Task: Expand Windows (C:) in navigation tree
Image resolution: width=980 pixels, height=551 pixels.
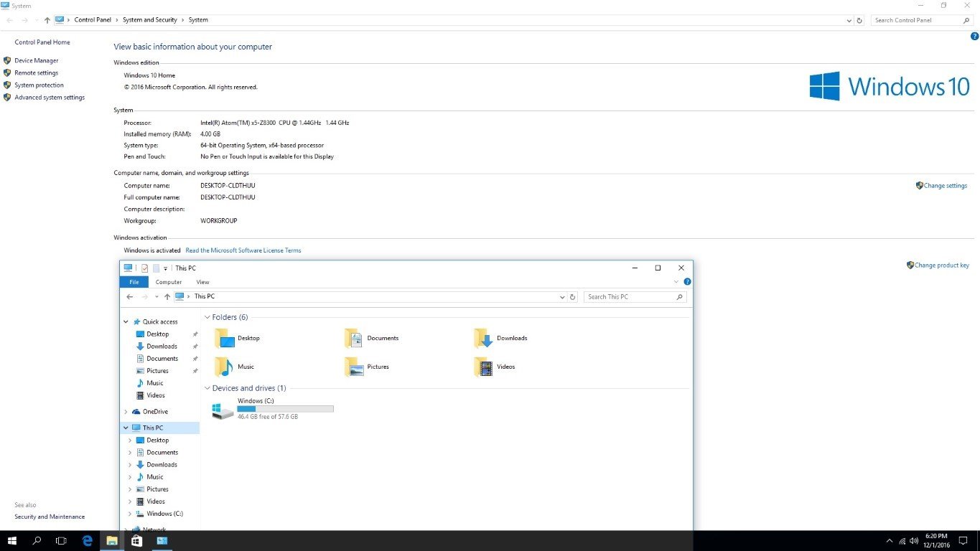Action: [x=130, y=514]
